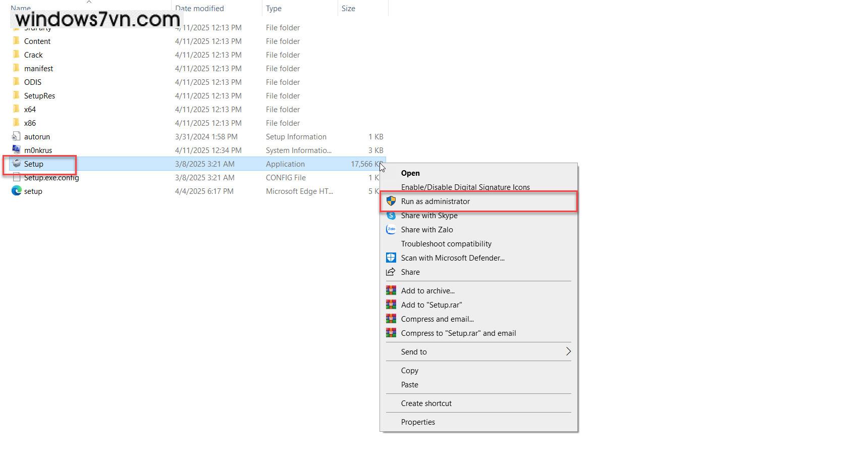This screenshot has height=454, width=868.
Task: Sort files by the Type column header
Action: tap(274, 9)
